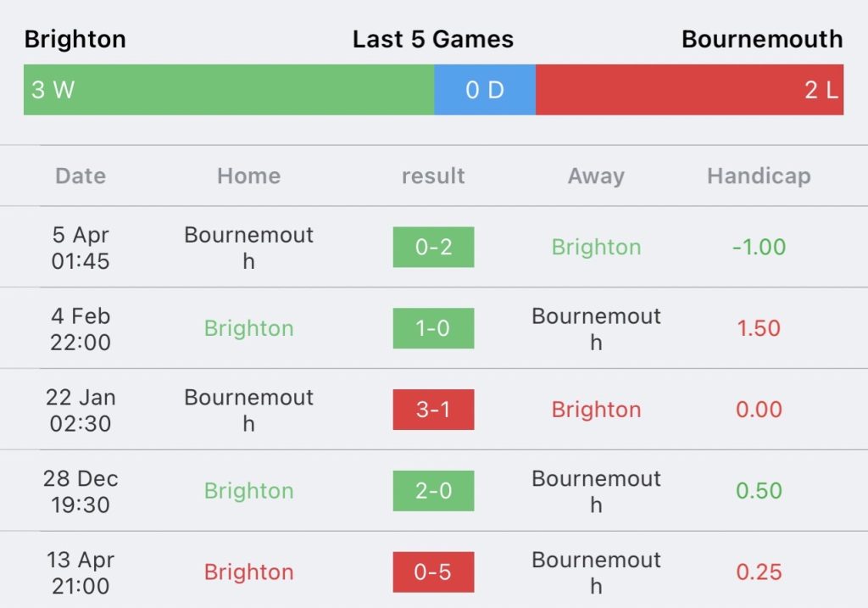Open the 0-2 result badge
868x608 pixels.
tap(433, 247)
